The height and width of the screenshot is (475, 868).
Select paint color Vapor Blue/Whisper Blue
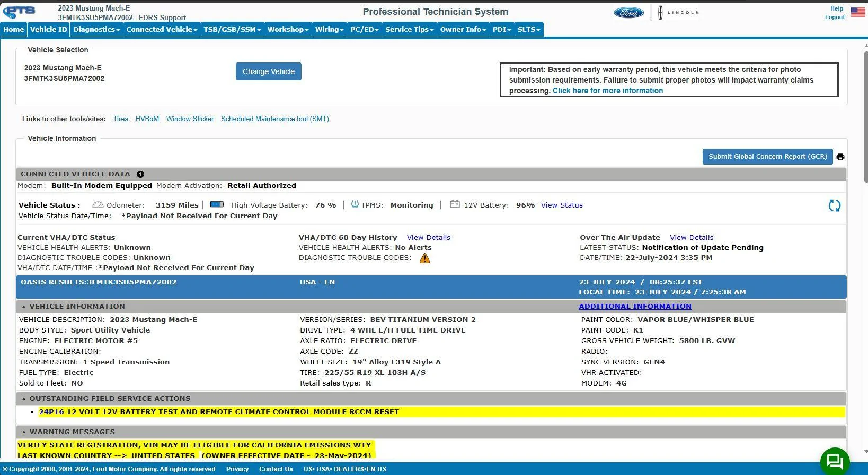(x=695, y=320)
